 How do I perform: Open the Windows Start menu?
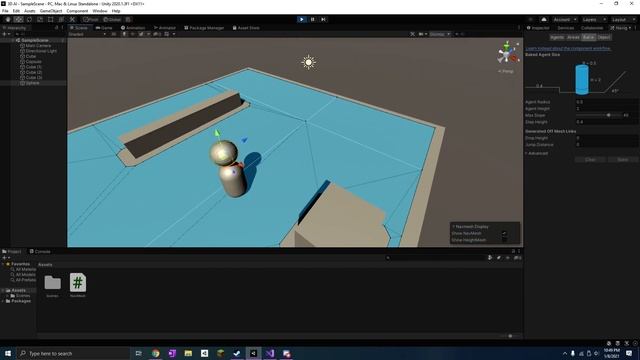(8, 353)
